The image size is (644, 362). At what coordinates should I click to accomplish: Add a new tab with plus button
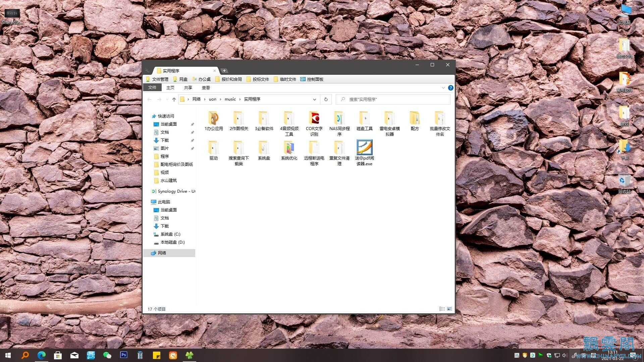tap(224, 71)
